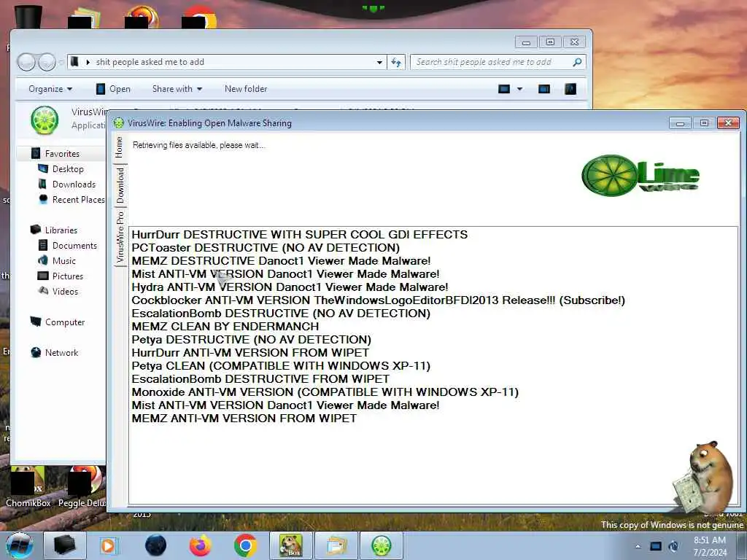Image resolution: width=747 pixels, height=560 pixels.
Task: Open Videos library in sidebar
Action: [58, 292]
